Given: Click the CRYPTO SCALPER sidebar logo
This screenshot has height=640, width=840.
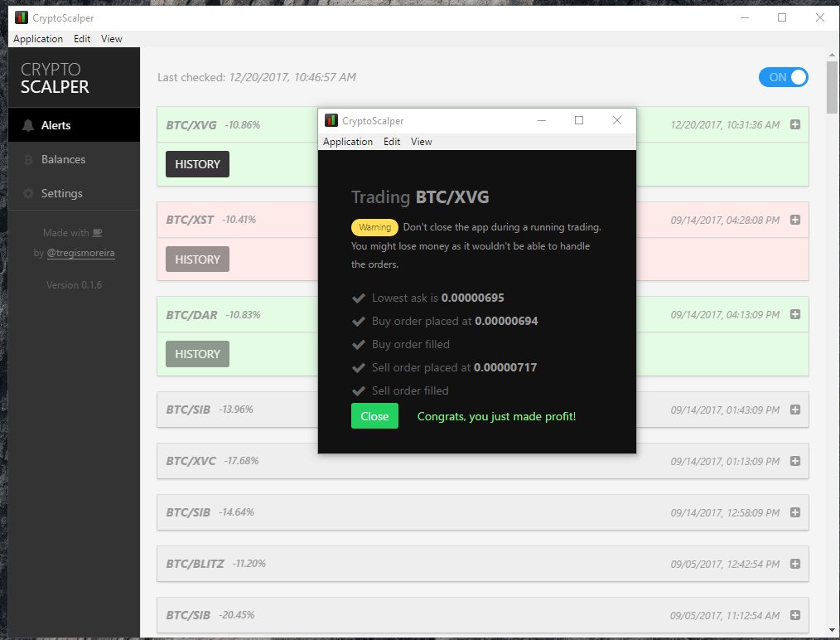Looking at the screenshot, I should point(55,78).
